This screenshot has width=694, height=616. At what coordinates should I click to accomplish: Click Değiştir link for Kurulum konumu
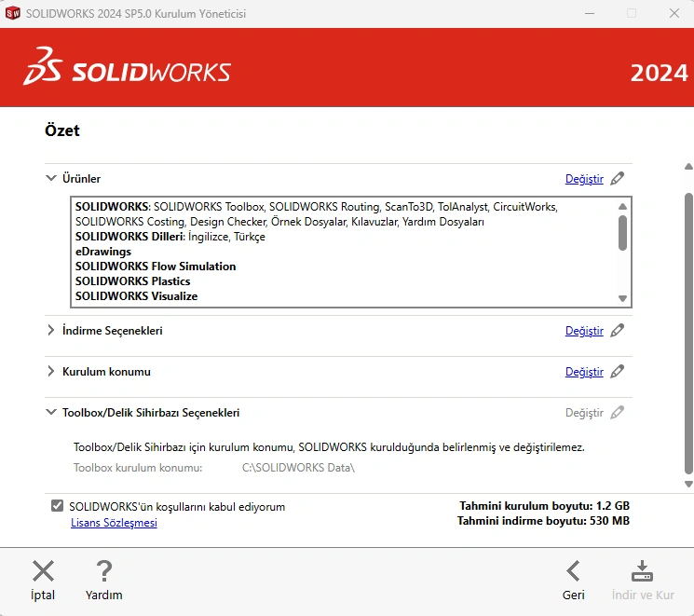[584, 372]
